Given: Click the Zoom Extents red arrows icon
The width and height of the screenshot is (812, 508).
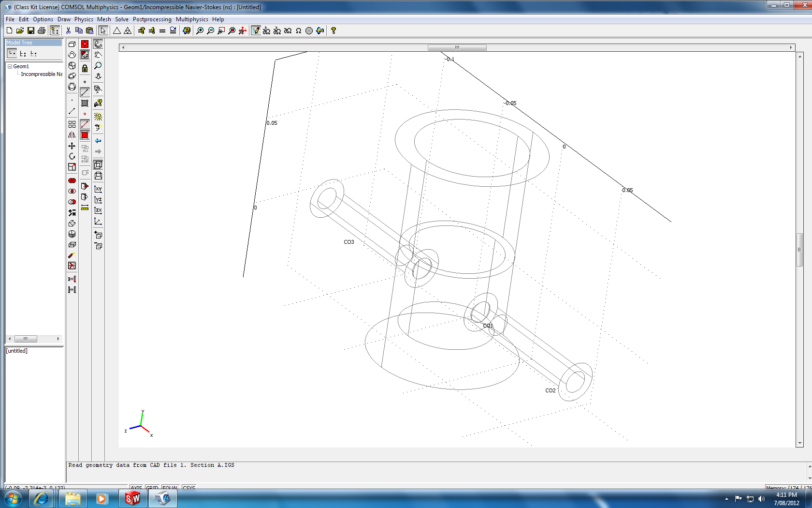Looking at the screenshot, I should pos(243,30).
